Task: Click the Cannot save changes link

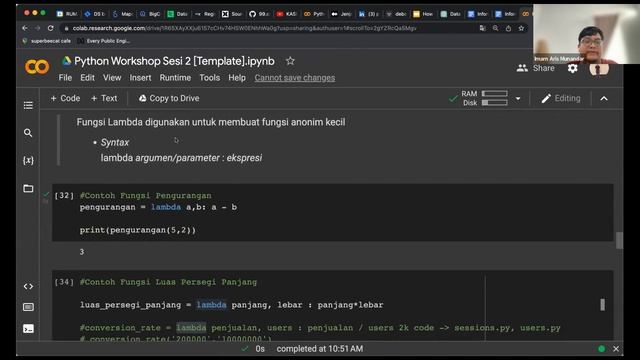Action: point(295,78)
